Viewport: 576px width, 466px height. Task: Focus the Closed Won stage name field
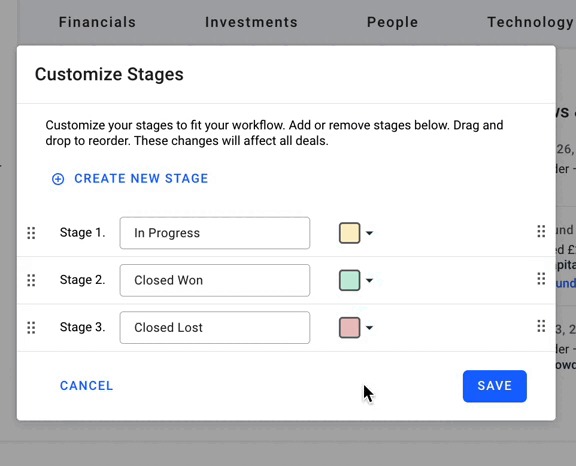(215, 281)
